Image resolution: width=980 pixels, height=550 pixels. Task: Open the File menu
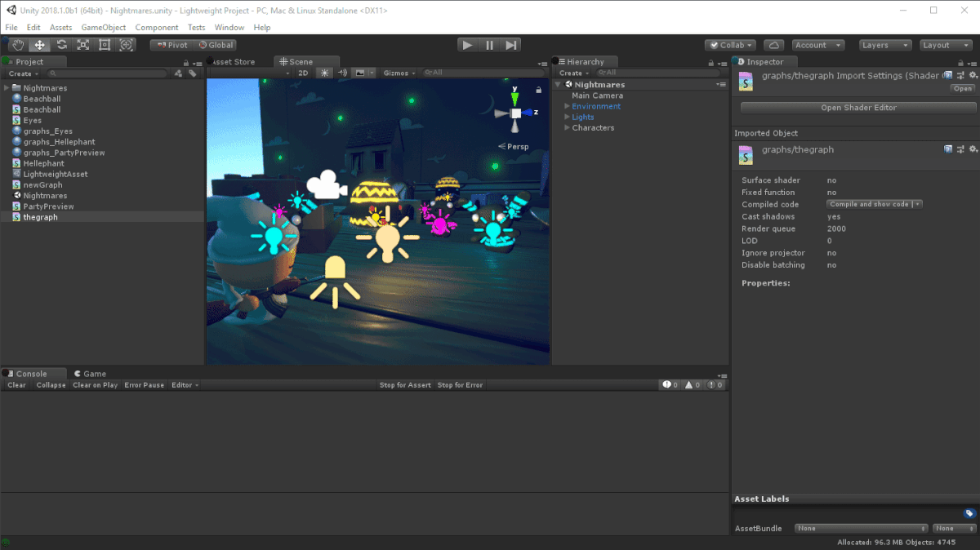coord(11,28)
